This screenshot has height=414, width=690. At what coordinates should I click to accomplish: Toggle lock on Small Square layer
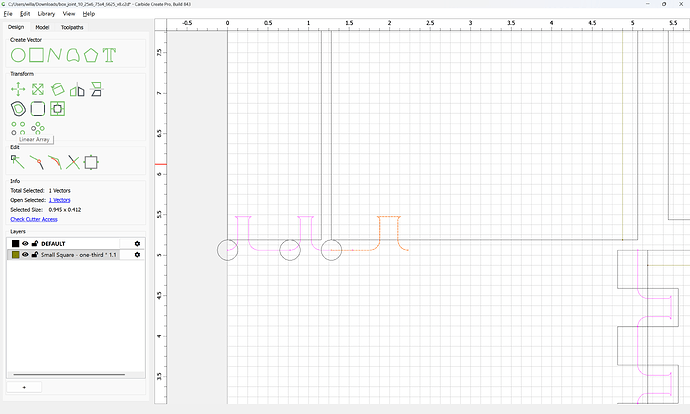(x=35, y=255)
